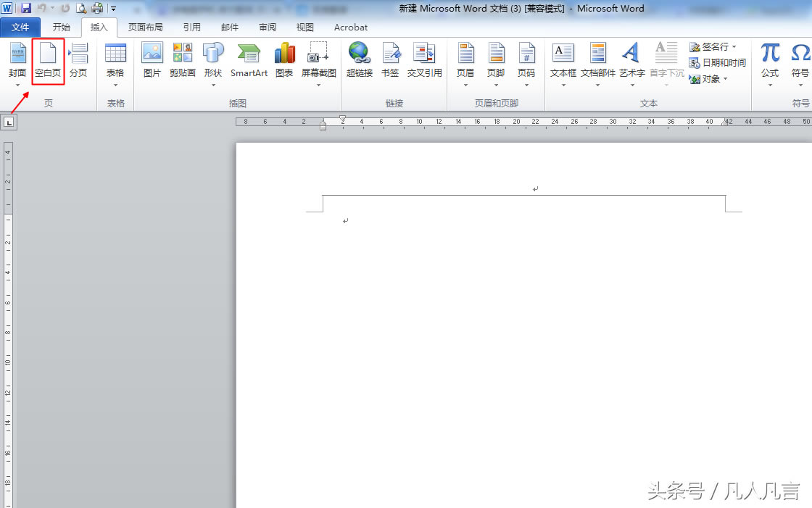
Task: Click the first-line indent marker on ruler
Action: click(x=342, y=118)
